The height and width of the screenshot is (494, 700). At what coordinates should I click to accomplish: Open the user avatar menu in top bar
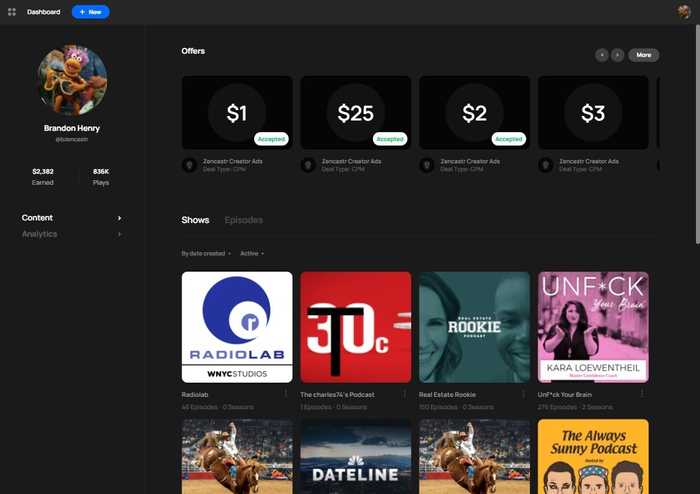683,12
